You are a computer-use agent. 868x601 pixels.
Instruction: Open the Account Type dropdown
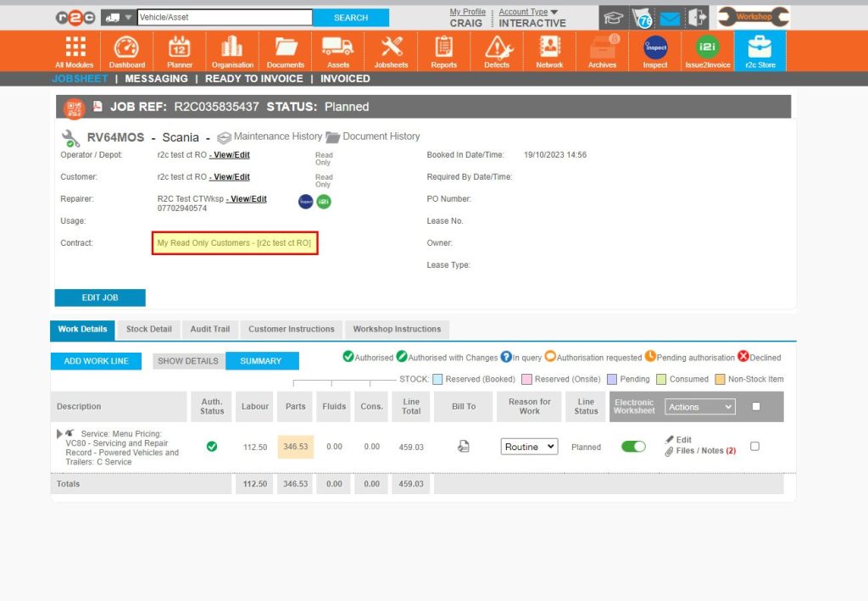[x=528, y=12]
